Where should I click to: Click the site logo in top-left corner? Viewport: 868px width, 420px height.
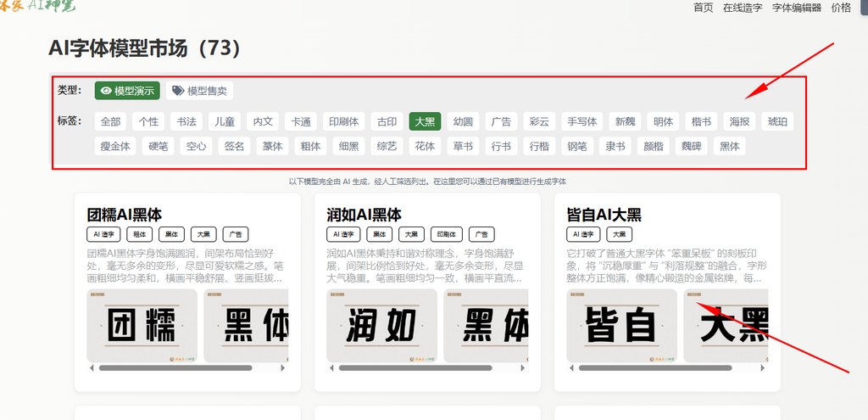[37, 7]
